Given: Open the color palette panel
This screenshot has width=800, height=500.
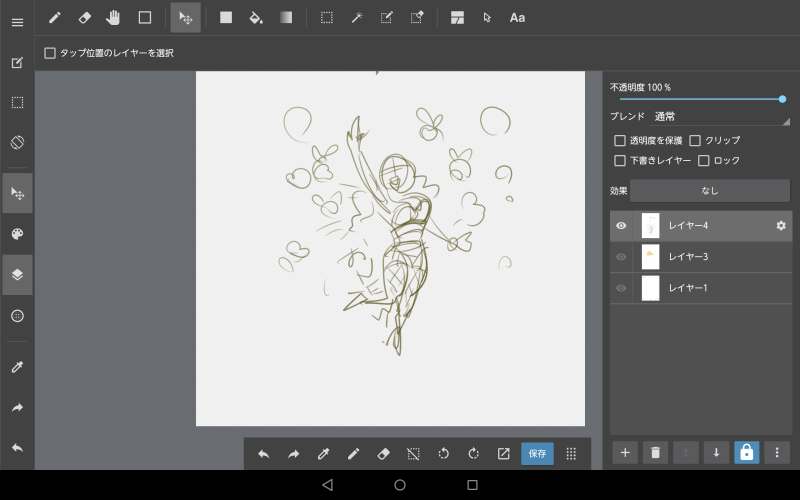Looking at the screenshot, I should 17,234.
